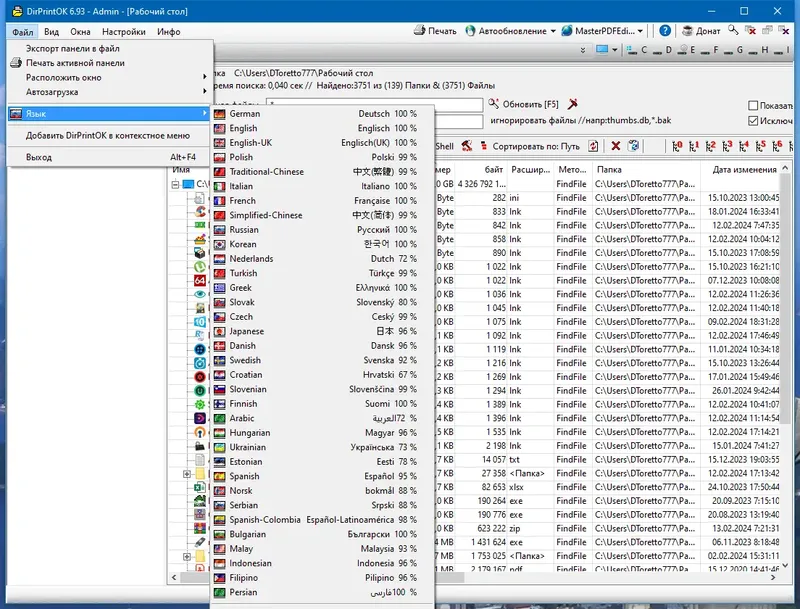Select drive E in the drive bar
Screen dimensions: 800x609
pyautogui.click(x=687, y=50)
